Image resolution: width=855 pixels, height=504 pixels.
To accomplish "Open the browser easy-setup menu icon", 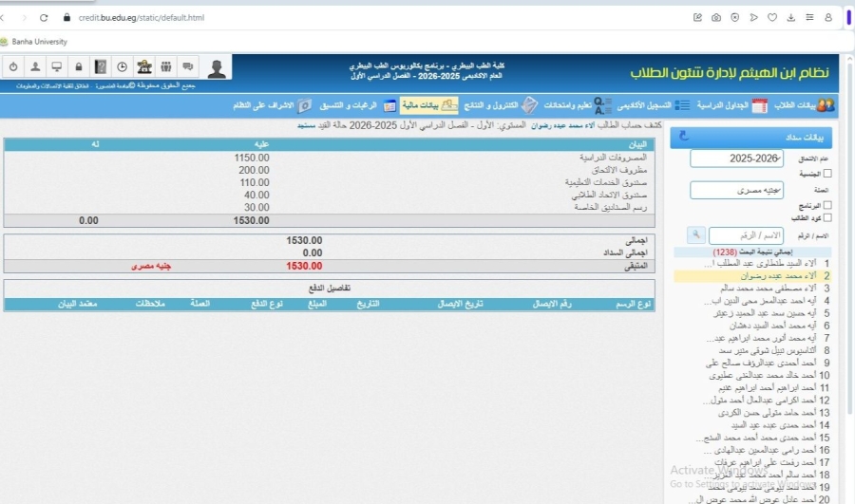I will [809, 17].
